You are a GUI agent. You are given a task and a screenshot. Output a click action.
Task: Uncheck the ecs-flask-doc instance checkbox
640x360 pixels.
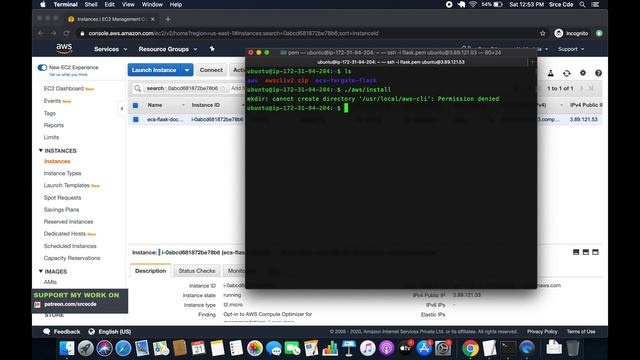[x=136, y=120]
